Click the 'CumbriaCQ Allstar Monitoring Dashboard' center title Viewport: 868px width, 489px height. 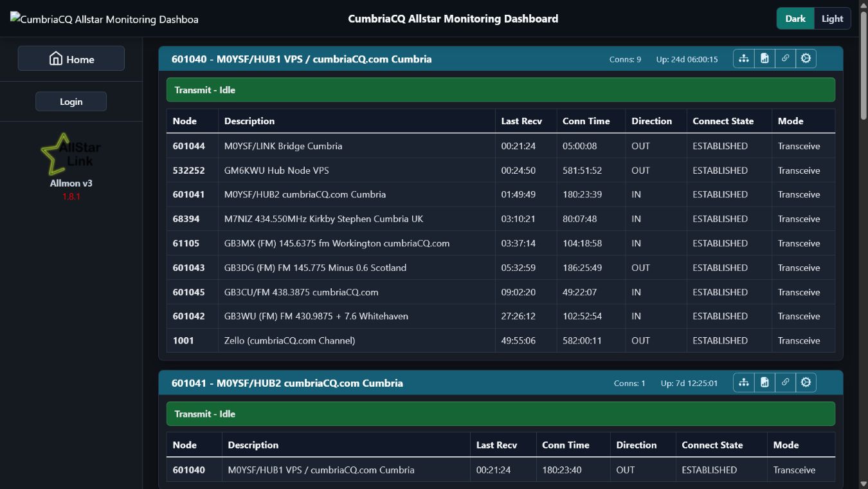point(453,19)
